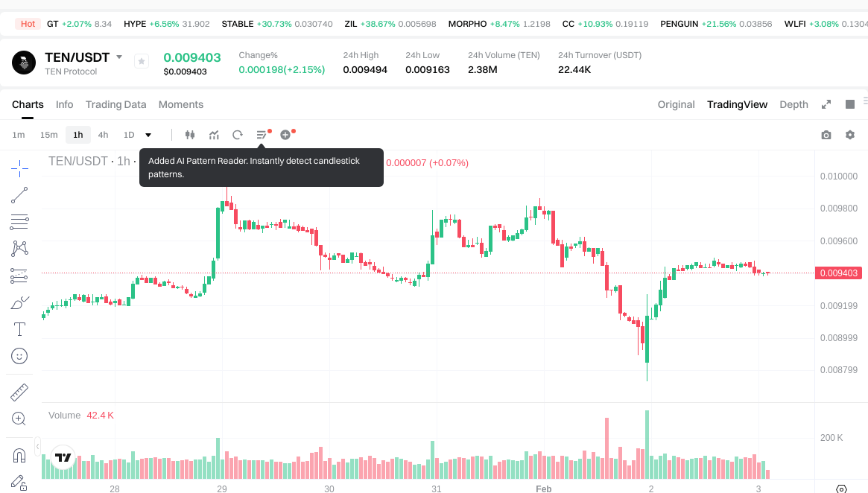The height and width of the screenshot is (493, 868).
Task: Pick the ruler measure tool
Action: pos(20,392)
